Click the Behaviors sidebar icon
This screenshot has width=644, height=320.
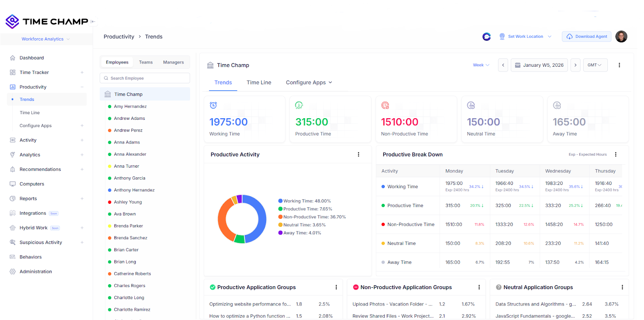point(12,257)
